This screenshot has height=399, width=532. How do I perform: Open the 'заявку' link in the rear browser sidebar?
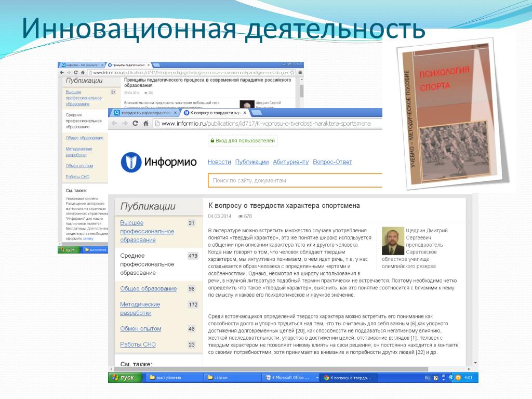88,238
